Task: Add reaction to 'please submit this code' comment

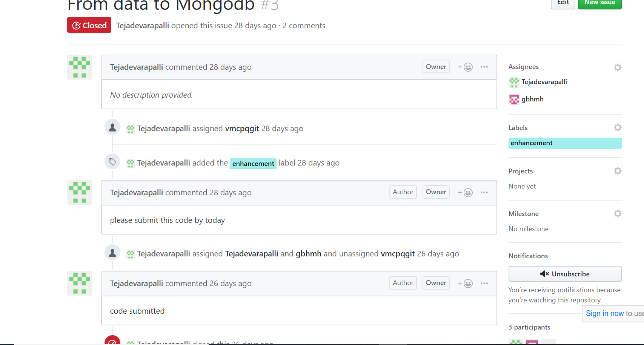Action: click(x=465, y=193)
